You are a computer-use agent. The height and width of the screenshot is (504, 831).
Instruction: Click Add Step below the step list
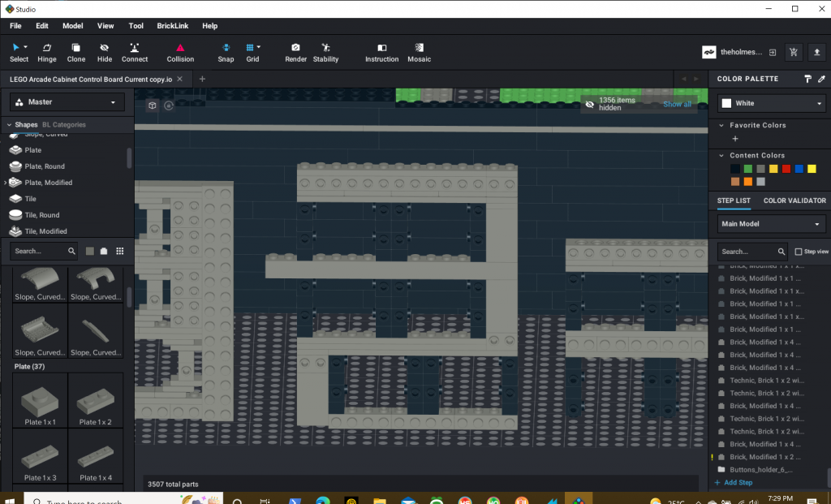tap(733, 482)
